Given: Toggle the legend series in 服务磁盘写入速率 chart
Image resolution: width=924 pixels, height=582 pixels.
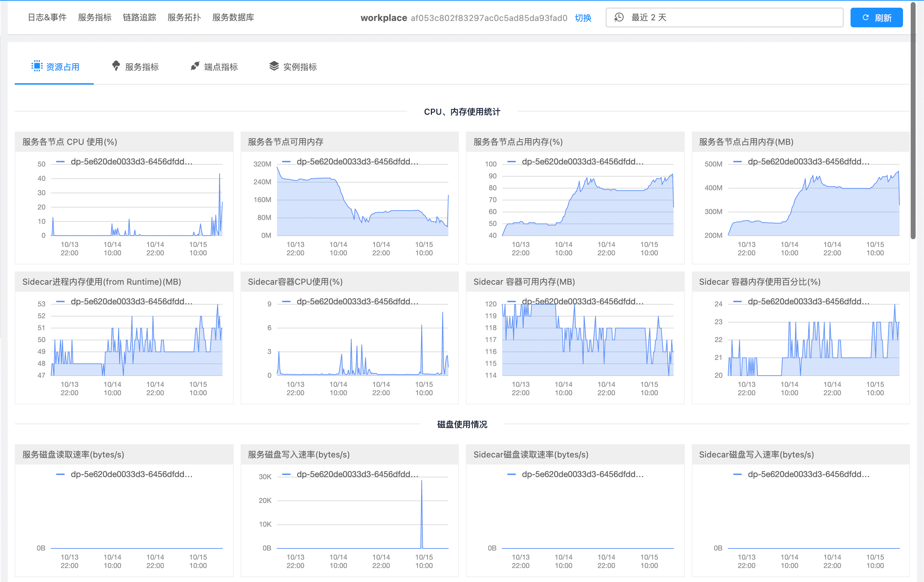Looking at the screenshot, I should tap(350, 474).
